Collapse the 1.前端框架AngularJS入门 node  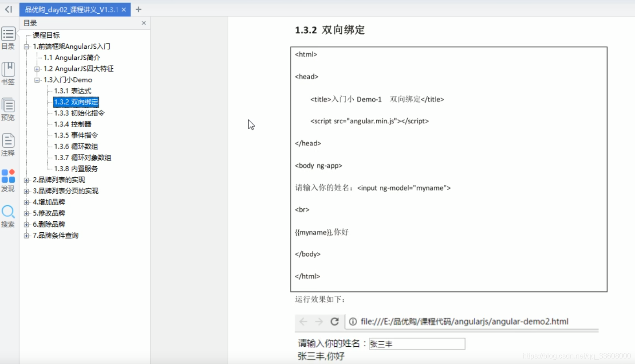pyautogui.click(x=27, y=47)
